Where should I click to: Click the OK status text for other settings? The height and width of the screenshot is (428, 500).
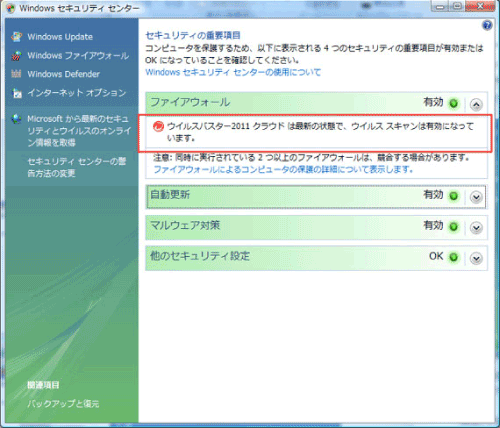(436, 256)
